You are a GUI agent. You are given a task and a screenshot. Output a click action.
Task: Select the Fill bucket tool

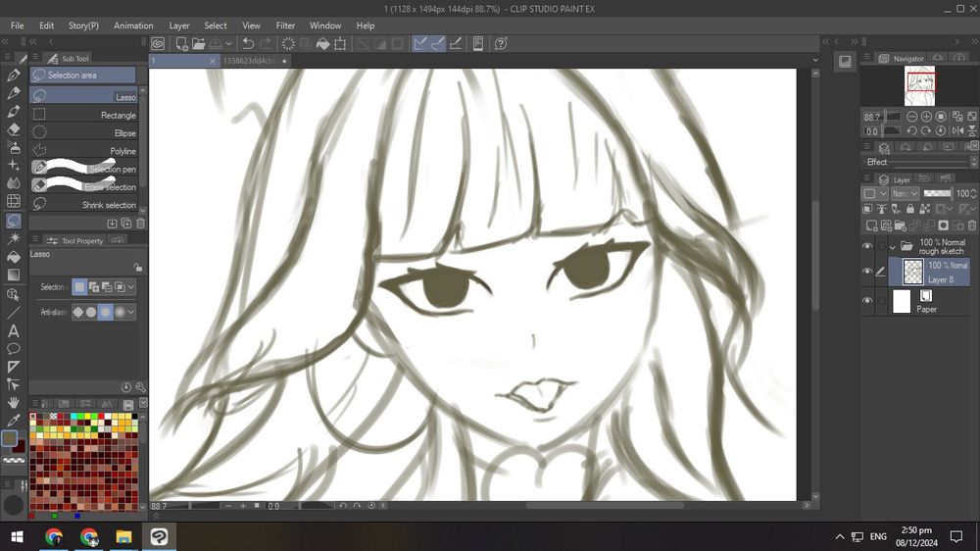point(14,257)
